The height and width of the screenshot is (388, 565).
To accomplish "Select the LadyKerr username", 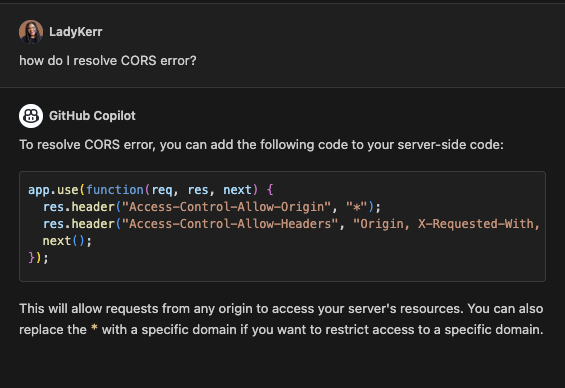I will [x=76, y=32].
